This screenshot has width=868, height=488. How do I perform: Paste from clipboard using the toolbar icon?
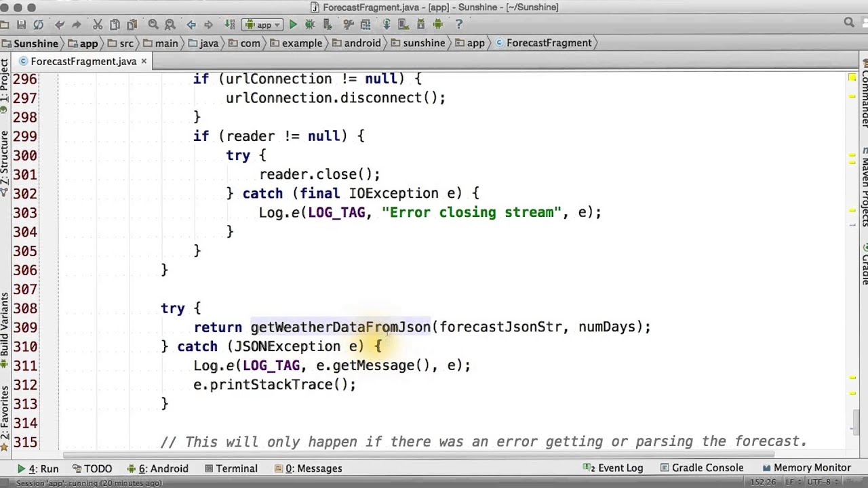point(132,24)
